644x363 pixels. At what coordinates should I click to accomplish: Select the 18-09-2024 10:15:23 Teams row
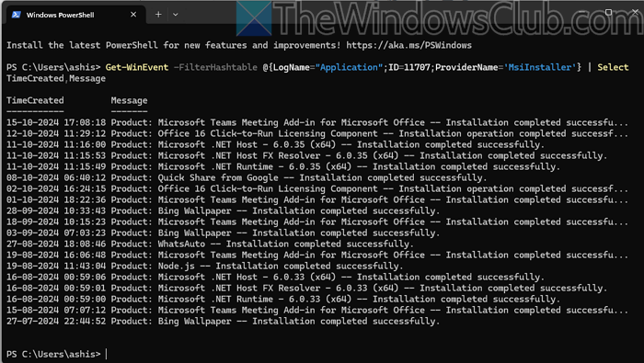pos(317,222)
